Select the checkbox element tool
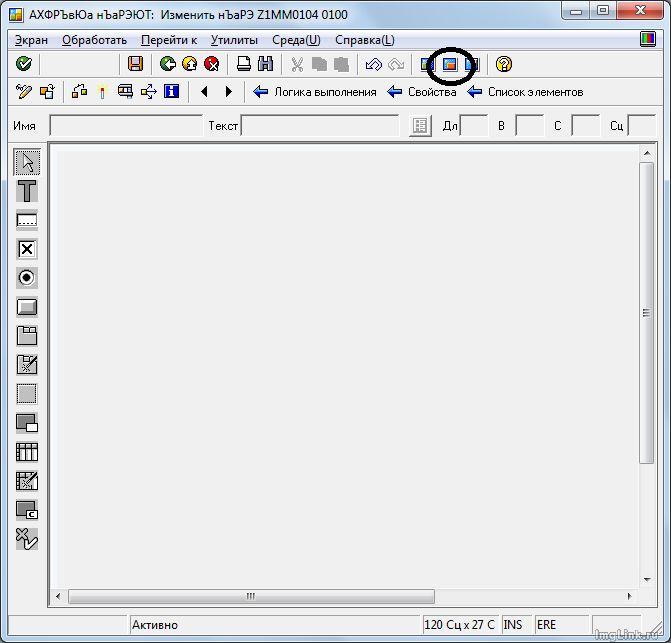Screen dimensions: 671x643 (27, 249)
